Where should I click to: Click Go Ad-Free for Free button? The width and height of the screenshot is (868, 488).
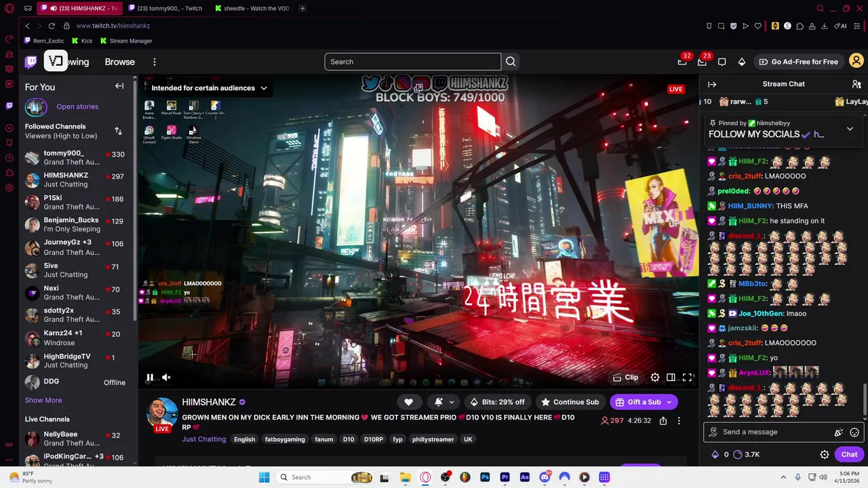(798, 62)
